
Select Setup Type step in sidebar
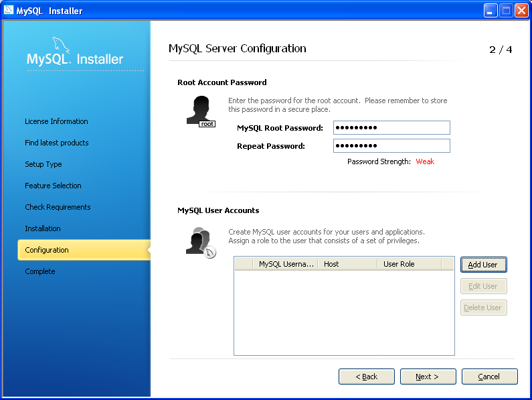coord(43,164)
